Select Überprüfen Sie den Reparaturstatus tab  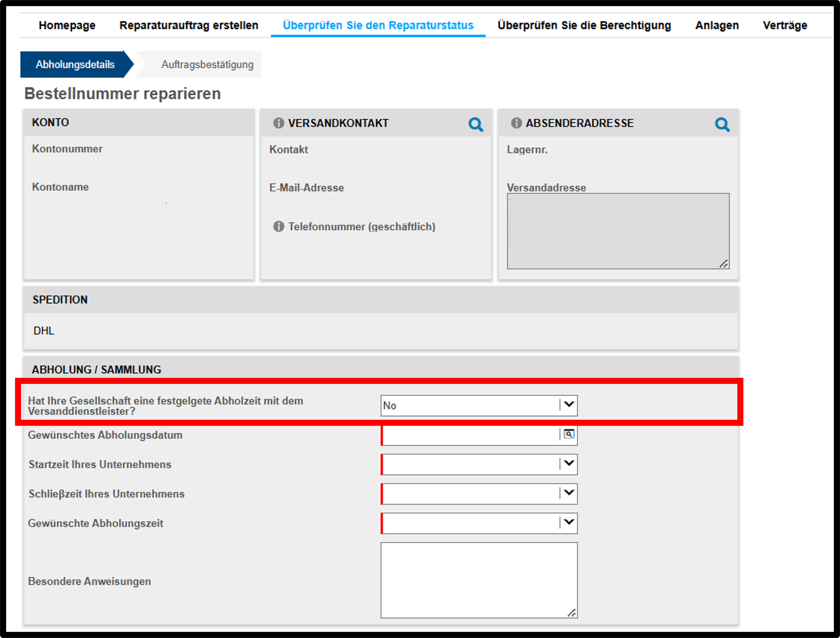click(378, 25)
